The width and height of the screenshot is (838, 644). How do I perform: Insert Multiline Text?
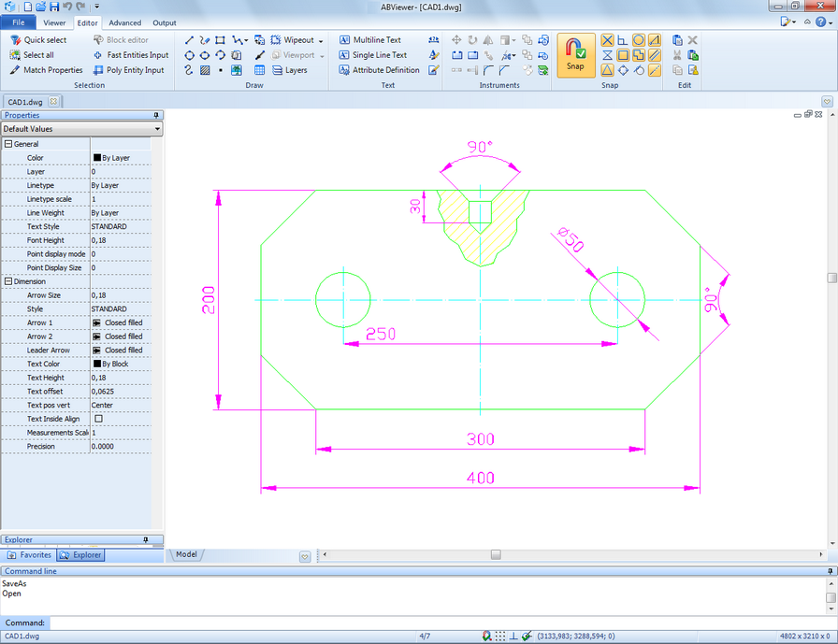[x=369, y=40]
